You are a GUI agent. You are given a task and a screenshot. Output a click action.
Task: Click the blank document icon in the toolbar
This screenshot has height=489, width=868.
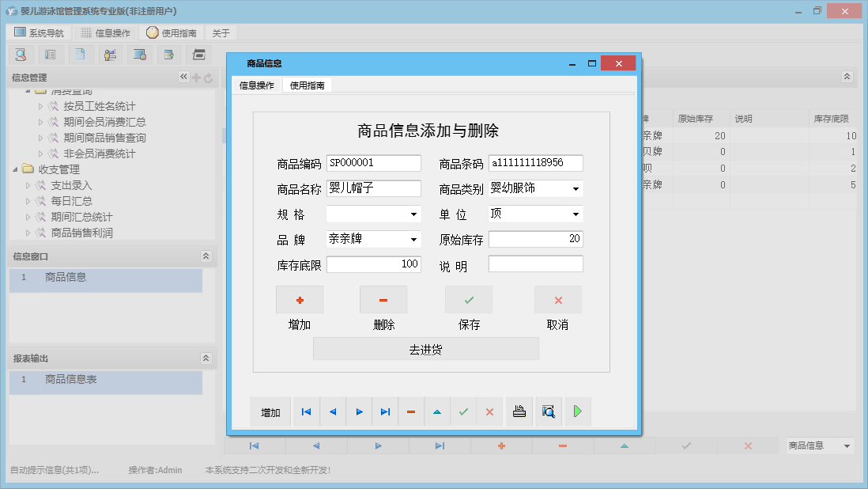(79, 54)
